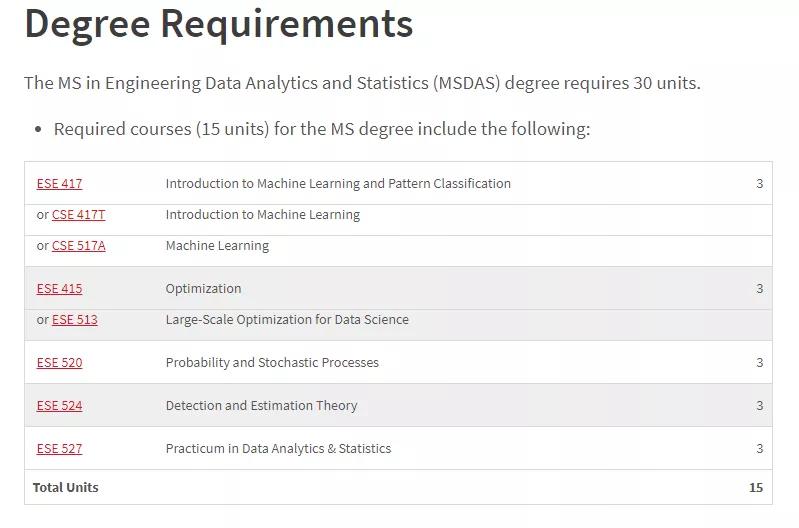Click the 'Required courses (15 units)' bullet text

tap(322, 129)
